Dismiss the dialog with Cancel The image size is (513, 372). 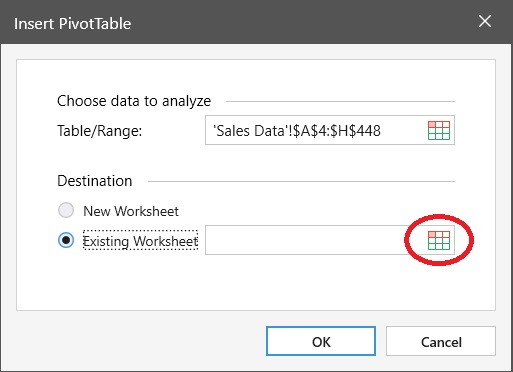(441, 341)
